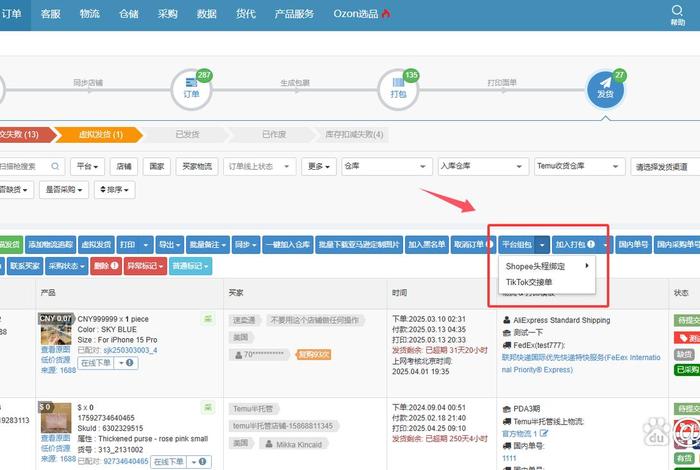The image size is (700, 470).
Task: Expand the 采购状态 dropdown button
Action: (67, 266)
